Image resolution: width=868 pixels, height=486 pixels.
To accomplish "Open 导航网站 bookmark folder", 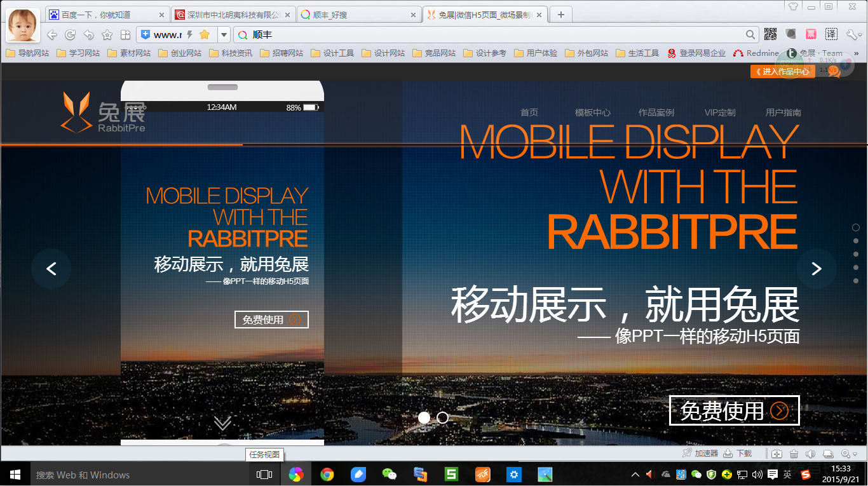I will [x=27, y=53].
